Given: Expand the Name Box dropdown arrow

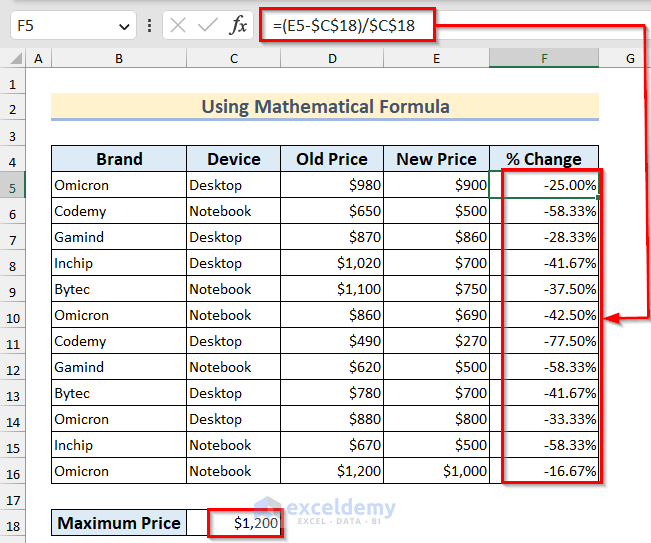Looking at the screenshot, I should (124, 27).
